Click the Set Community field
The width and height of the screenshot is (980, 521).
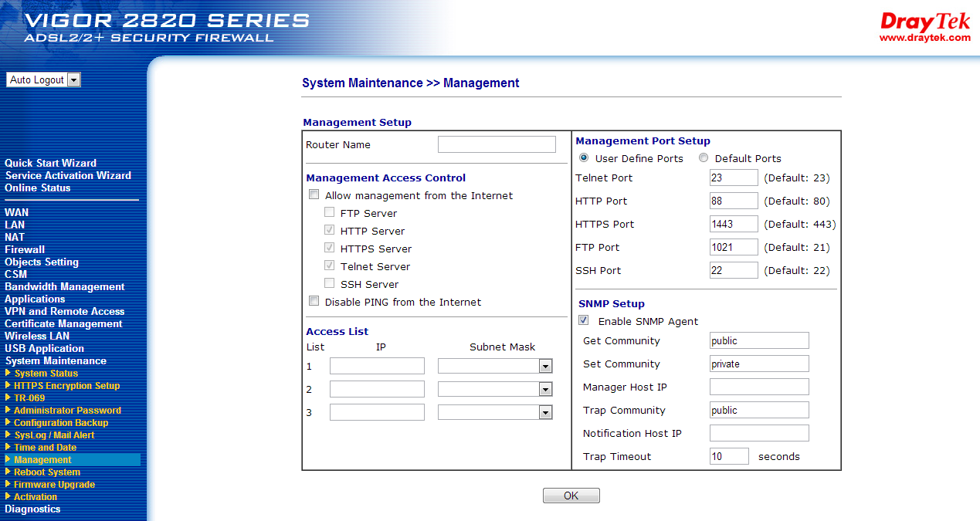(x=759, y=364)
